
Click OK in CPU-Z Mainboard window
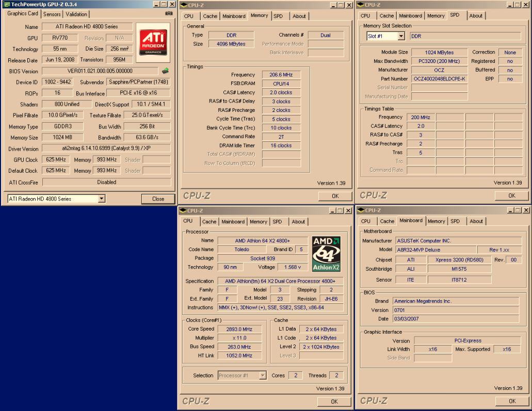click(x=512, y=401)
